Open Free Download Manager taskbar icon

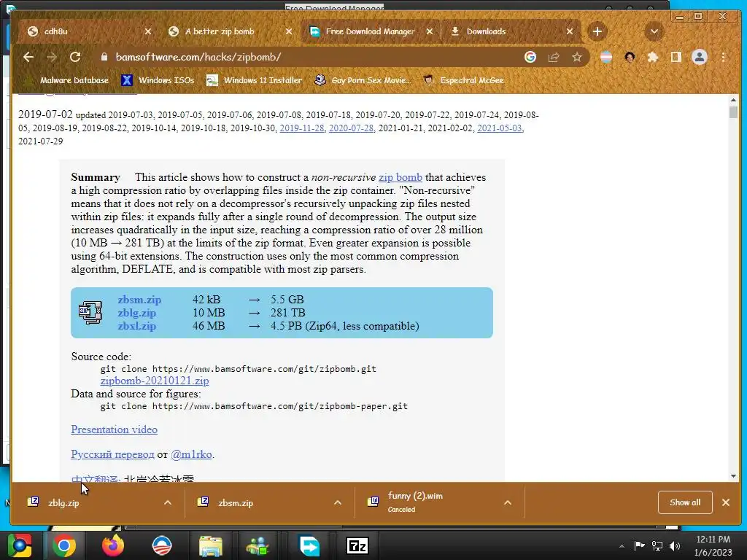(309, 545)
